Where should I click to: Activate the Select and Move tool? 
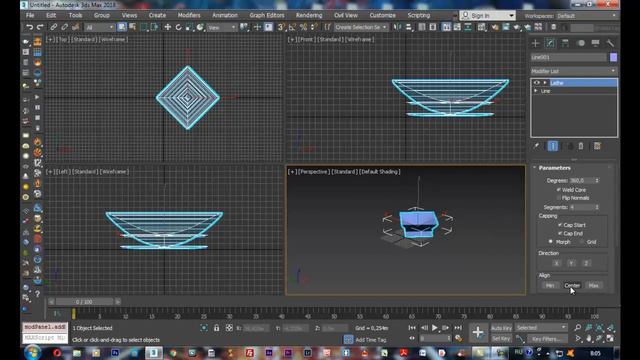[167, 27]
